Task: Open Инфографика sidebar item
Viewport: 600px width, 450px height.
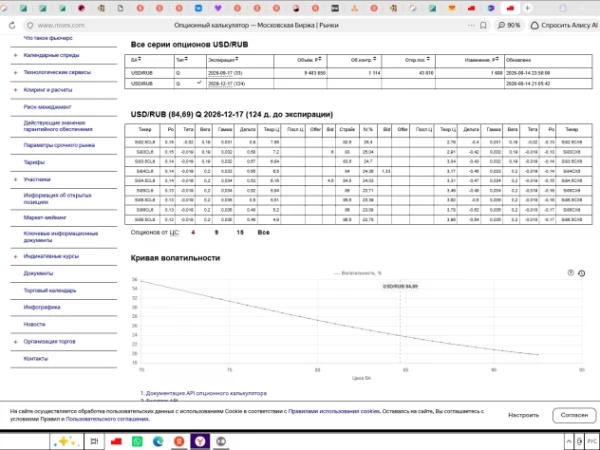Action: [42, 307]
